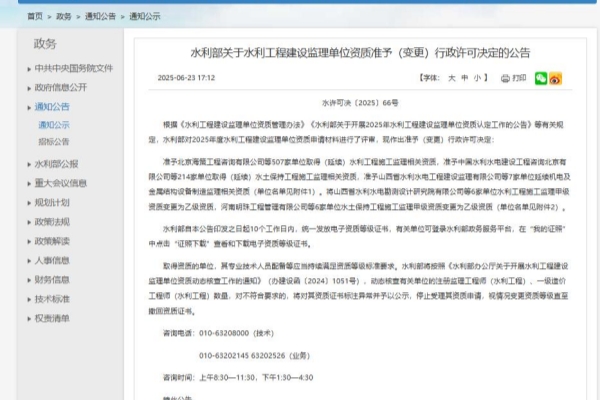
Task: Go to 首页 in the breadcrumb
Action: coord(35,17)
